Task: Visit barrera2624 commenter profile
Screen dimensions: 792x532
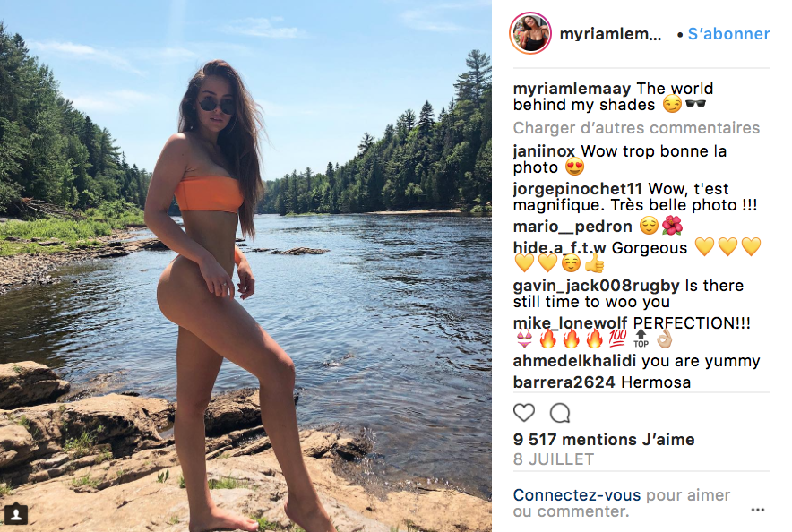Action: pyautogui.click(x=564, y=382)
